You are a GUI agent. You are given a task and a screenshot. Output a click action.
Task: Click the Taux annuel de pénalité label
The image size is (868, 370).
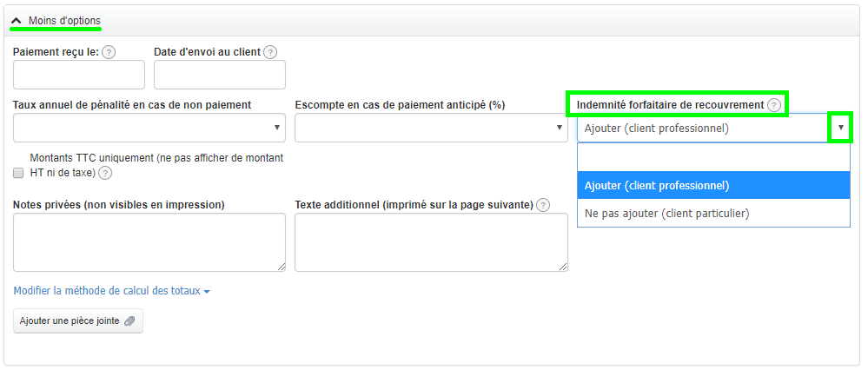click(x=132, y=105)
